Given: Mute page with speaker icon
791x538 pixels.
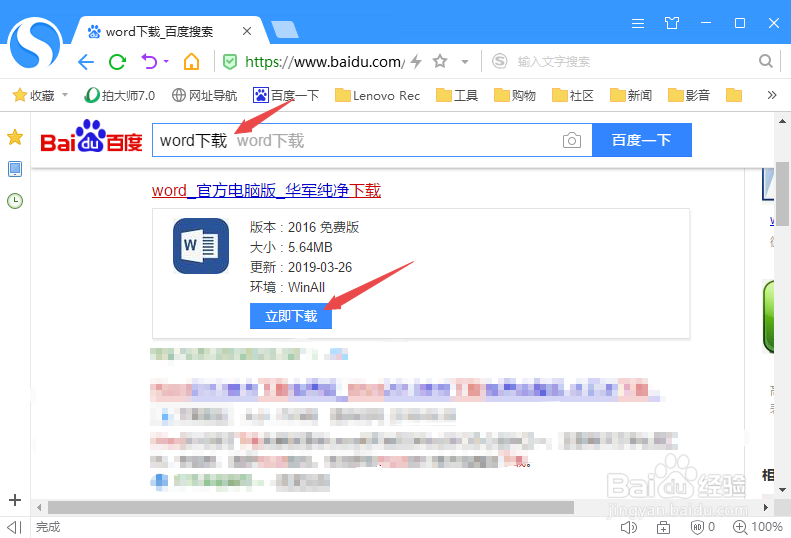Looking at the screenshot, I should pyautogui.click(x=629, y=527).
